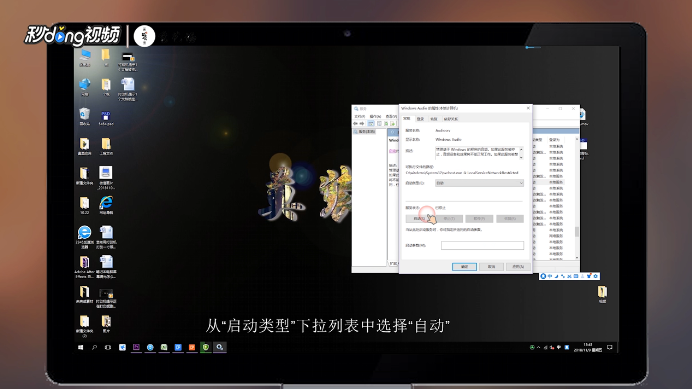Click the purple Adobe icon on taskbar
The image size is (692, 389).
(136, 347)
